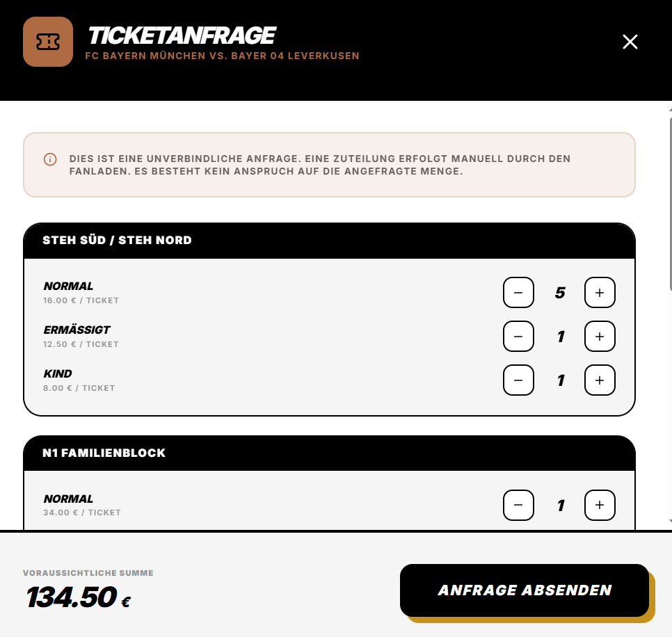Click the Ticketanfrage title text
The height and width of the screenshot is (637, 672).
click(182, 35)
